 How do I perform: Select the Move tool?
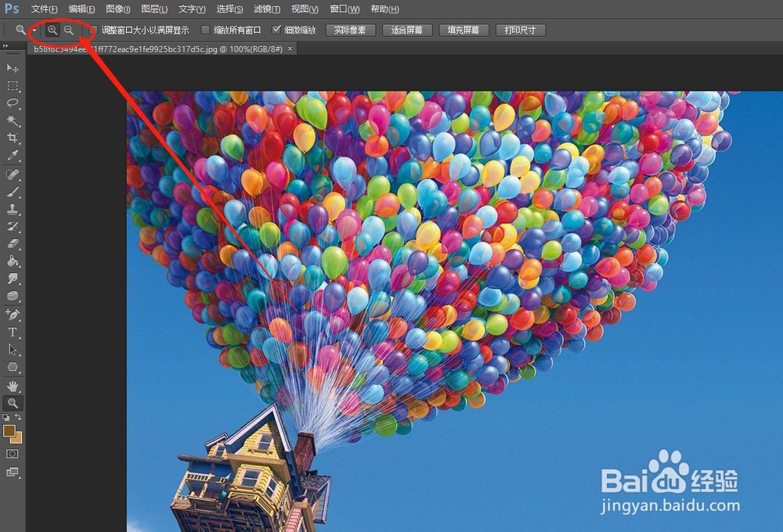(13, 68)
